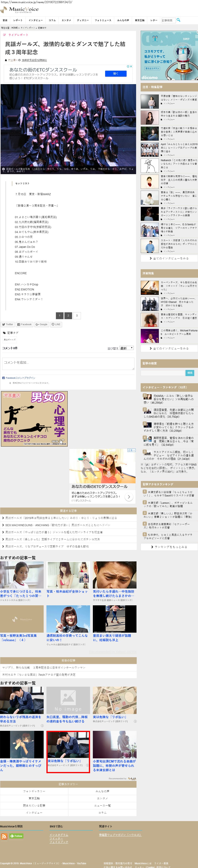This screenshot has width=198, height=868.
Task: Click the G+ Google share button
Action: (x=41, y=324)
